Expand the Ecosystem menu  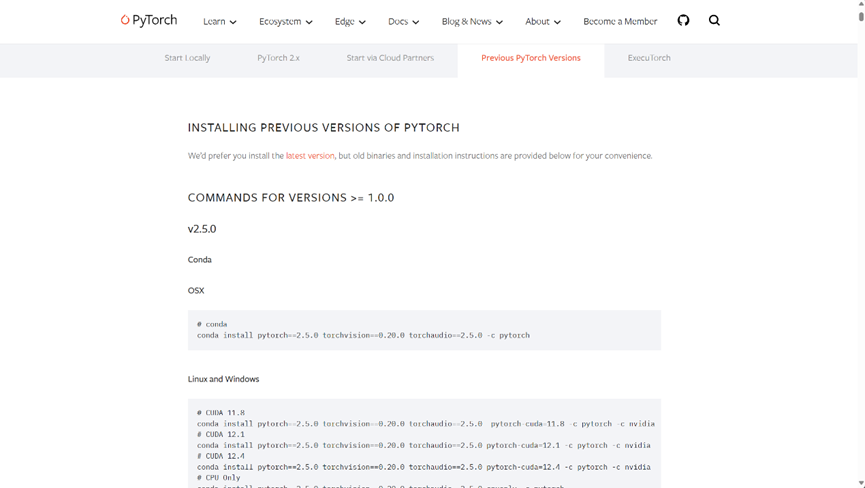point(286,22)
